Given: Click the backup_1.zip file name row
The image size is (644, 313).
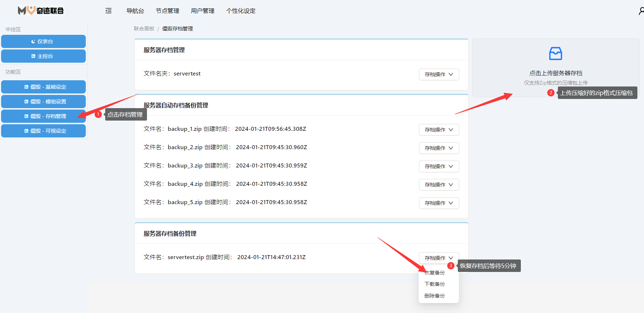Looking at the screenshot, I should (225, 129).
